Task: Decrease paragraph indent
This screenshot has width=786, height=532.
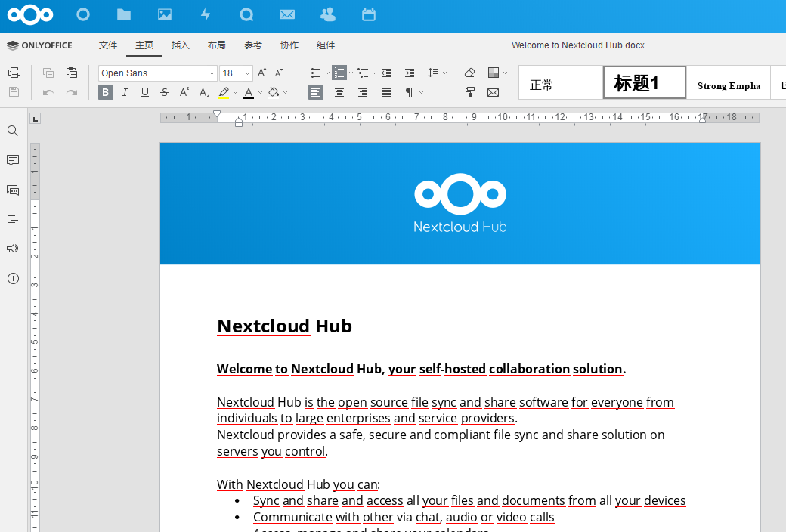Action: [386, 73]
